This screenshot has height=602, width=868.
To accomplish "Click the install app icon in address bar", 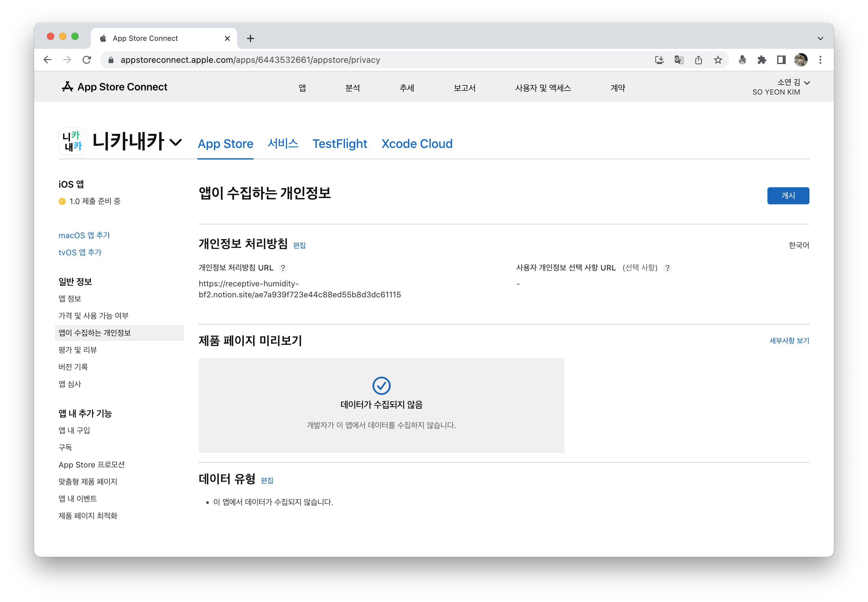I will (x=659, y=59).
